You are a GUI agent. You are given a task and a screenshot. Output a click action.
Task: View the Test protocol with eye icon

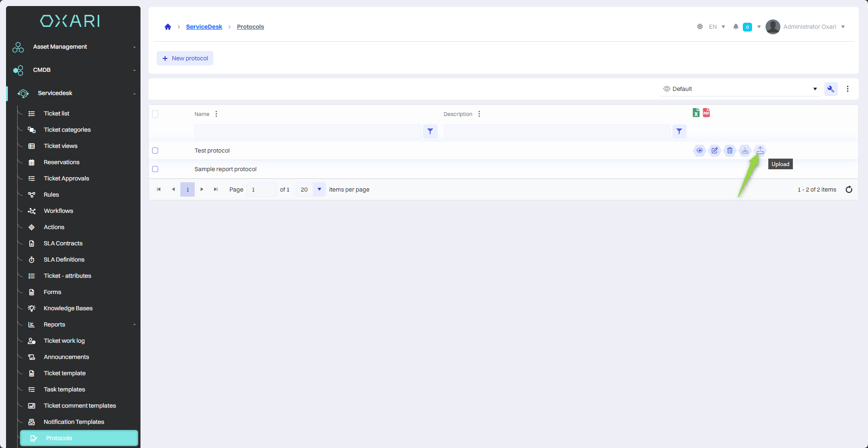point(700,150)
